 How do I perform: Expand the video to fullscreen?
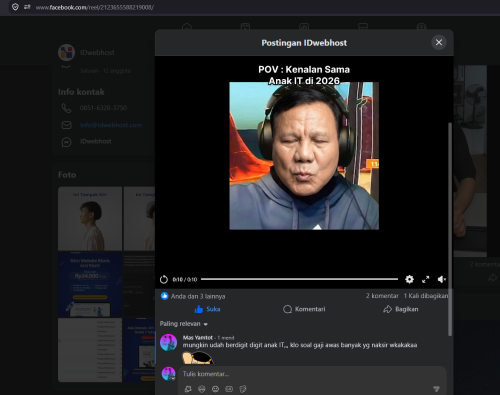click(426, 279)
